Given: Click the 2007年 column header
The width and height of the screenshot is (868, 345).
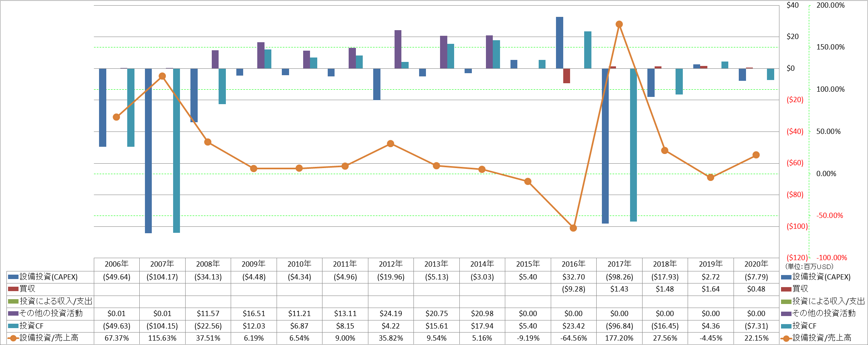Looking at the screenshot, I should [162, 264].
